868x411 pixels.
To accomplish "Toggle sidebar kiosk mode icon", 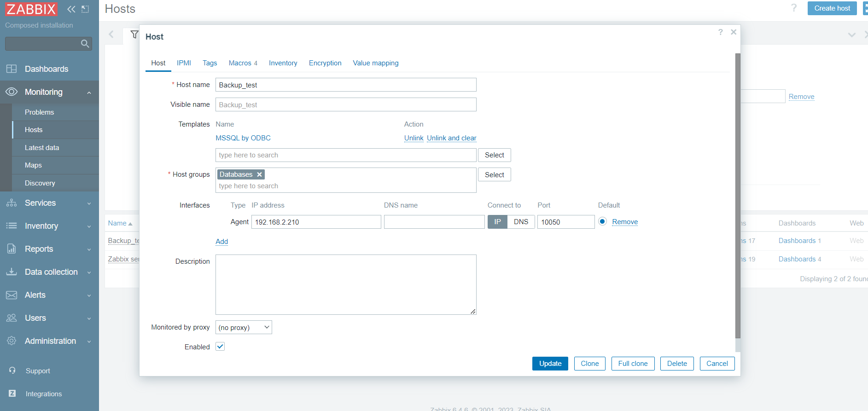I will tap(85, 9).
